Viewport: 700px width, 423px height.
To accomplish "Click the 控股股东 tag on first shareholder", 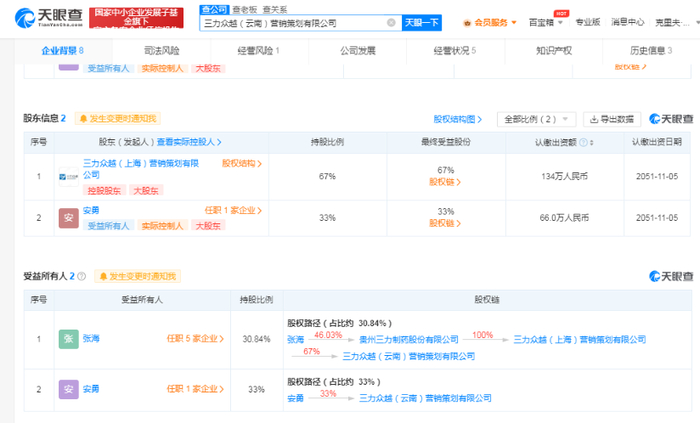I will pyautogui.click(x=104, y=191).
